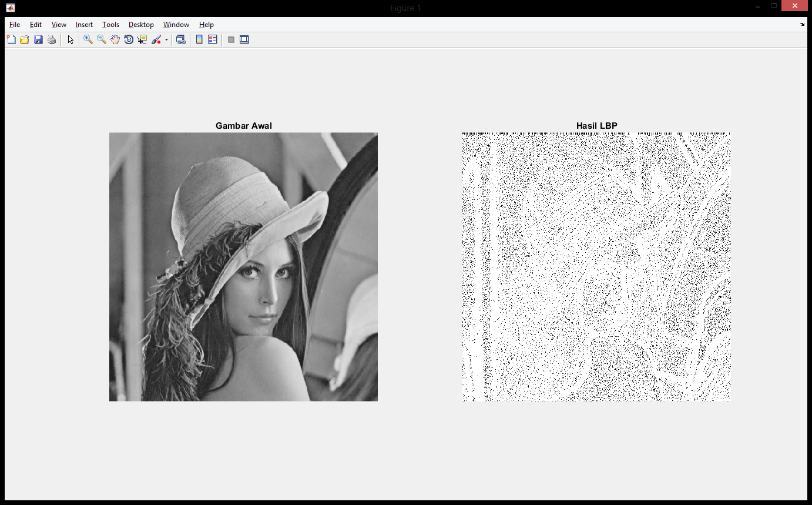Insert a legend using the toolbar icon
This screenshot has height=505, width=812.
pyautogui.click(x=213, y=40)
